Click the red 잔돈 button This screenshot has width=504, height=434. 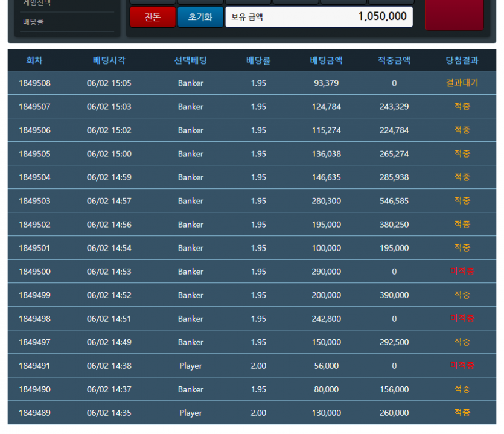(153, 17)
